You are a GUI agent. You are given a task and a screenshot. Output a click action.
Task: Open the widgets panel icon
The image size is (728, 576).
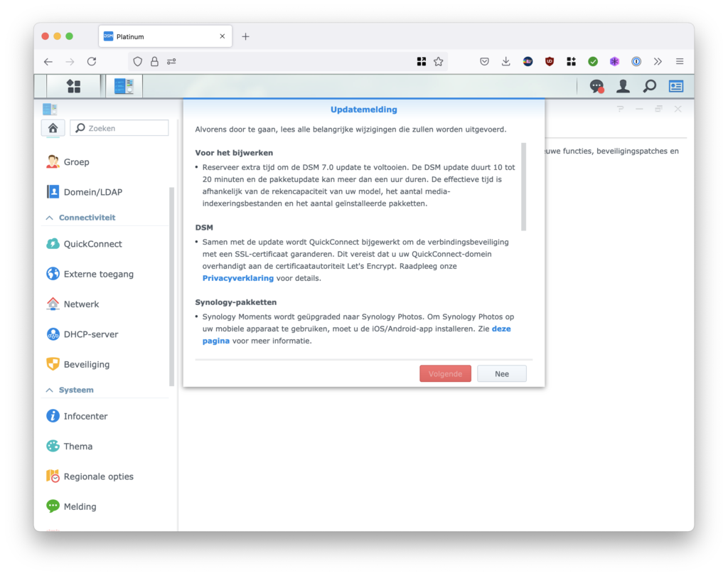tap(676, 87)
